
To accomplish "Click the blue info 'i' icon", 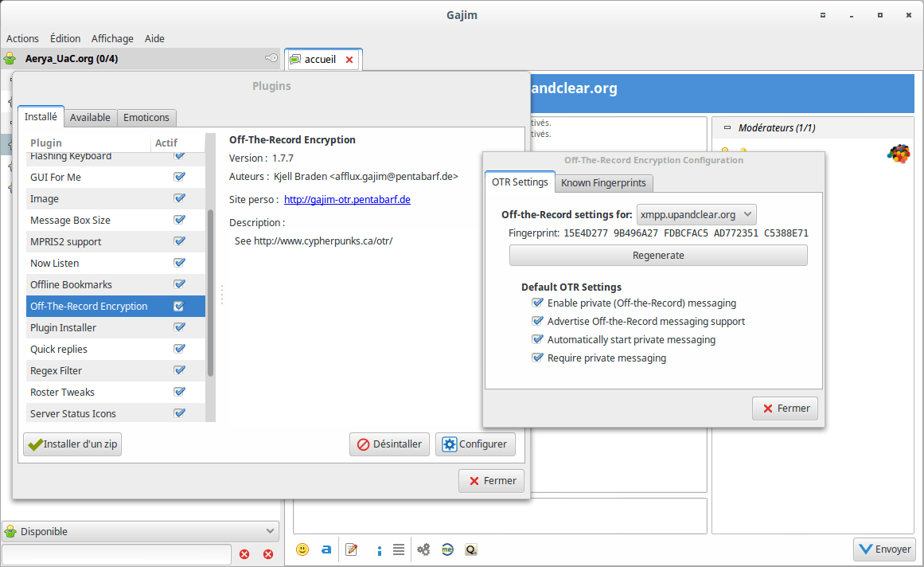I will [x=379, y=550].
